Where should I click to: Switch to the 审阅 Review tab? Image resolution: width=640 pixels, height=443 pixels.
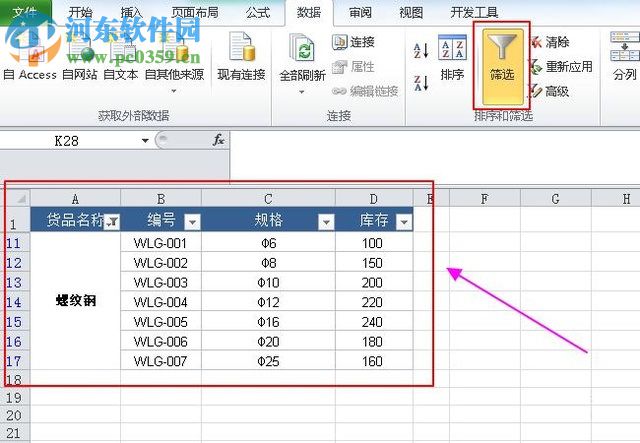click(x=360, y=13)
